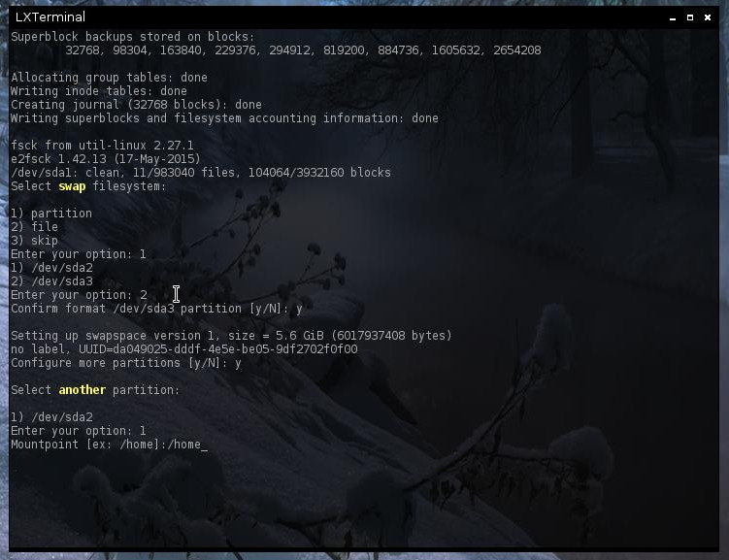Click the 'Confirm format /dev/sda3 partition' line
The height and width of the screenshot is (560, 729).
coord(156,309)
